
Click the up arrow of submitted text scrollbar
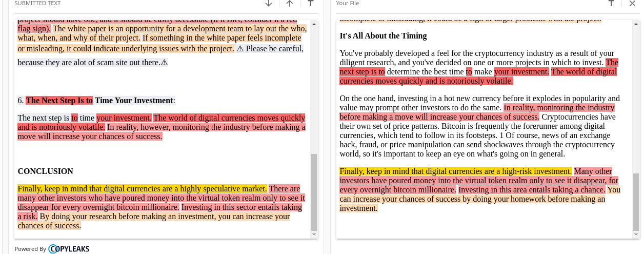(314, 23)
